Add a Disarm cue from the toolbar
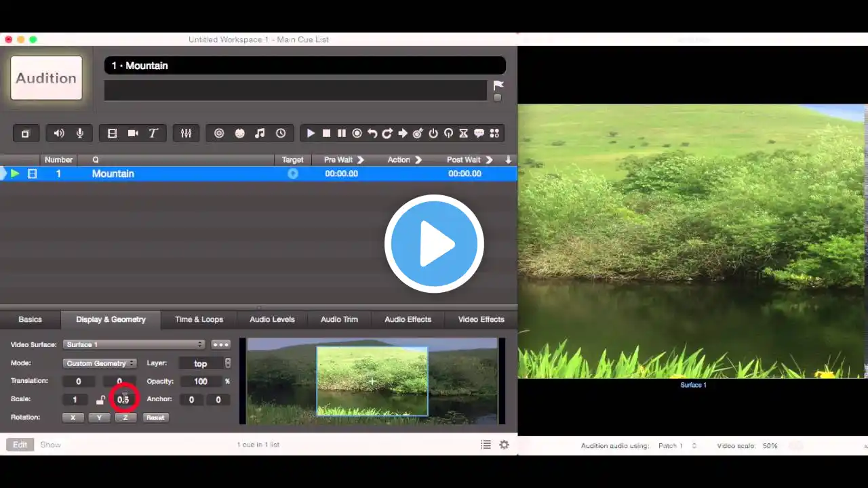 pyautogui.click(x=448, y=134)
